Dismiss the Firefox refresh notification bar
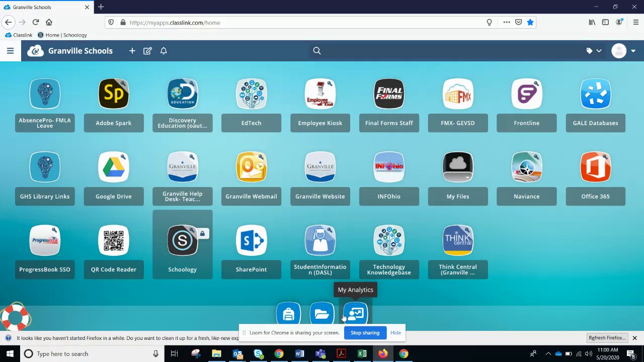The height and width of the screenshot is (362, 644). point(635,338)
